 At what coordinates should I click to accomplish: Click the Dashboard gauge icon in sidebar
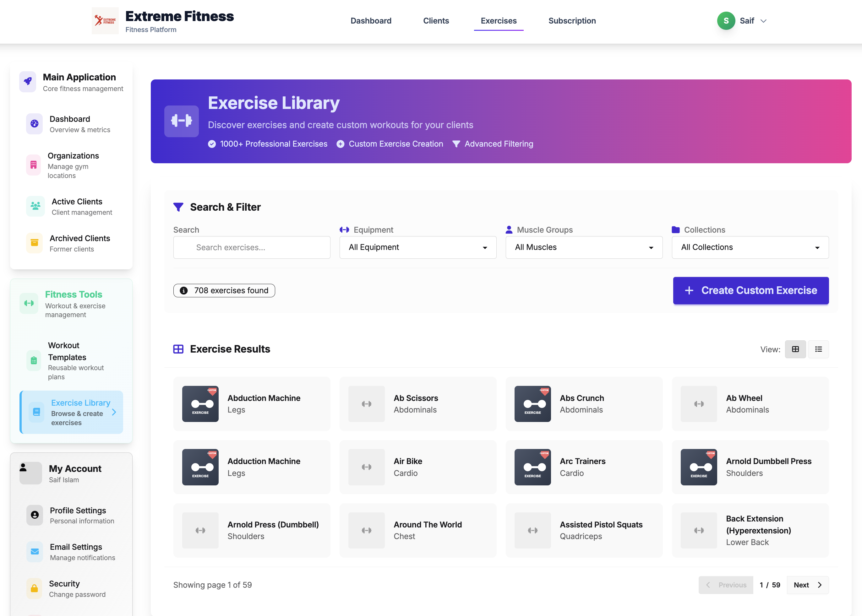point(35,124)
